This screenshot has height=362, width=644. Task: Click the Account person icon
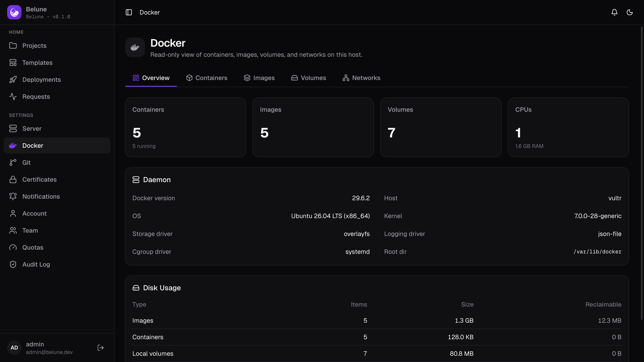(13, 213)
